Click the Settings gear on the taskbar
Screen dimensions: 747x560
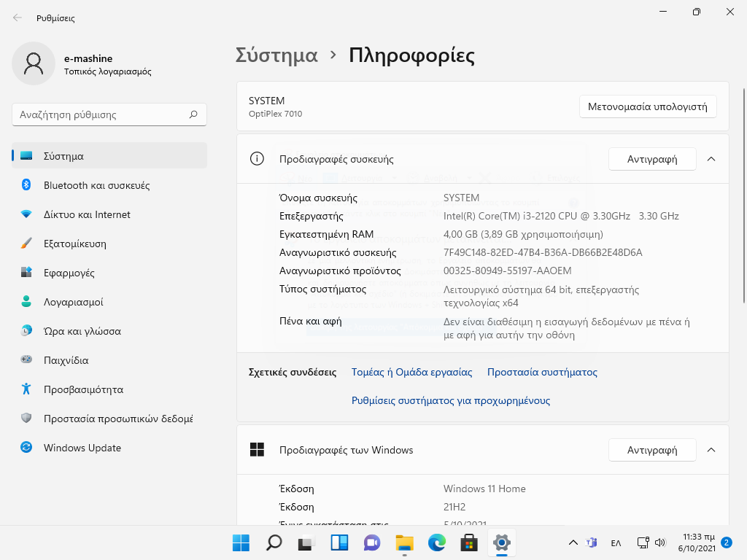coord(502,542)
